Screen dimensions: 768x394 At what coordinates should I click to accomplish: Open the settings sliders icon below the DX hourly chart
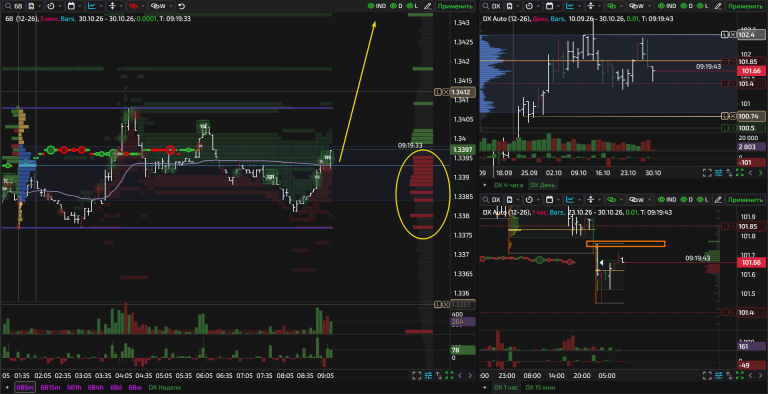point(719,375)
